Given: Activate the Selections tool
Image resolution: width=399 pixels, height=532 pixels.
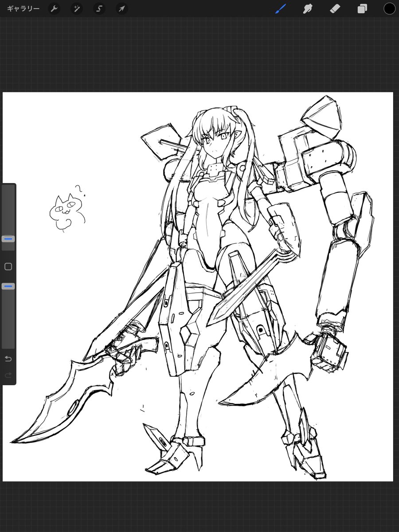Looking at the screenshot, I should click(99, 9).
